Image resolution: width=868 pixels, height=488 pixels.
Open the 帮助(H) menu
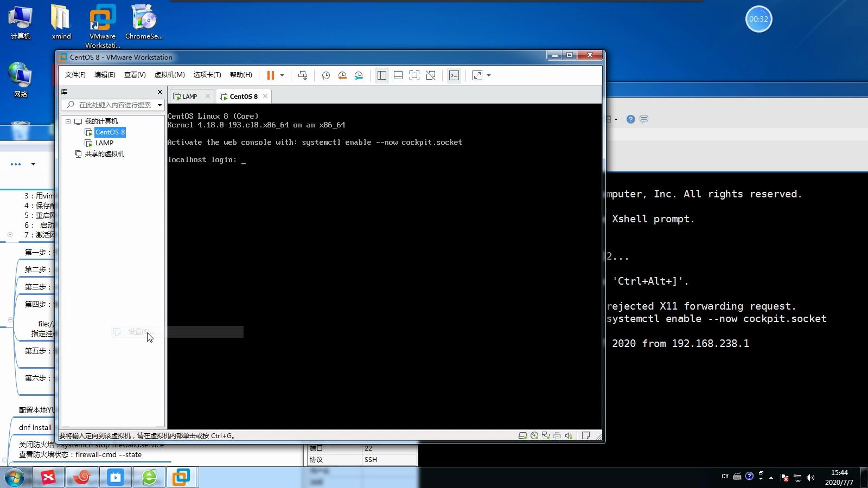click(x=241, y=75)
